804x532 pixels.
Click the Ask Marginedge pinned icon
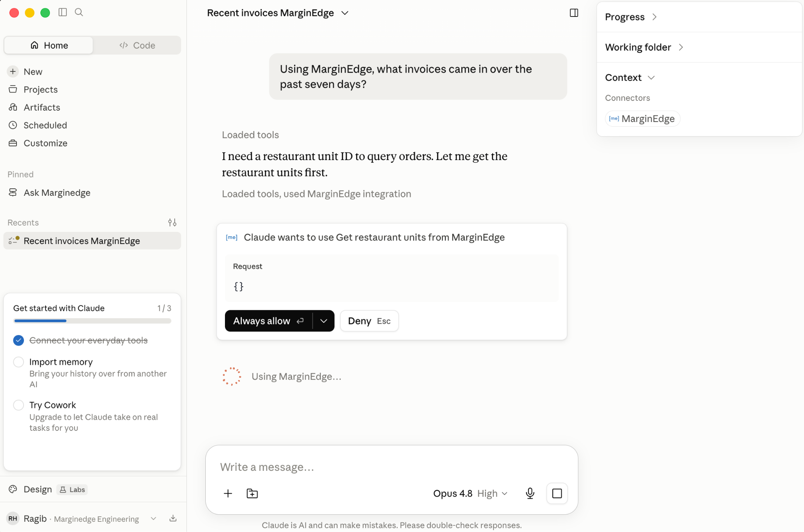tap(13, 192)
